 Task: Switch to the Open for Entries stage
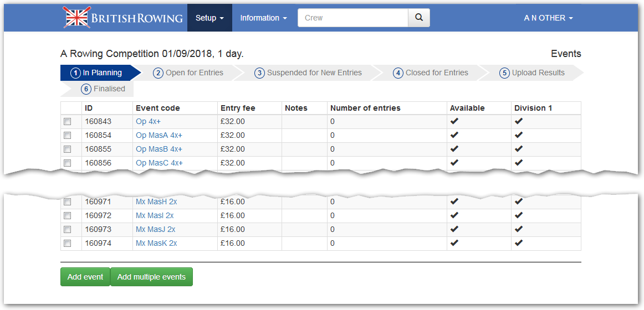(188, 73)
